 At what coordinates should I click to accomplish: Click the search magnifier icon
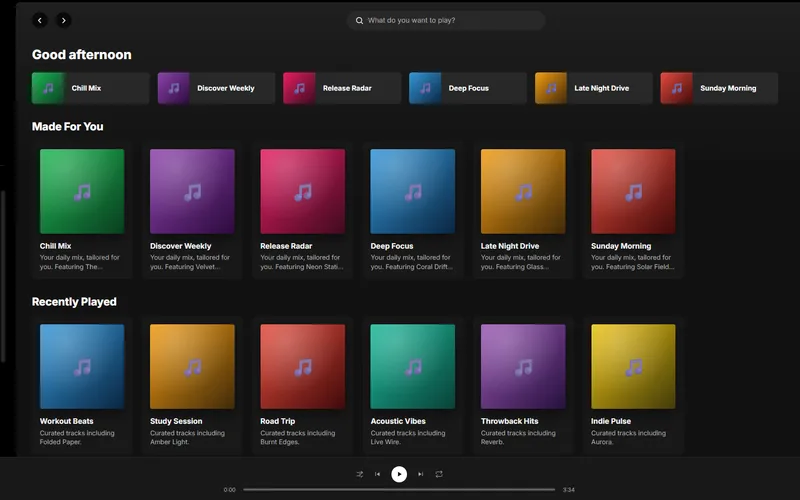point(359,20)
